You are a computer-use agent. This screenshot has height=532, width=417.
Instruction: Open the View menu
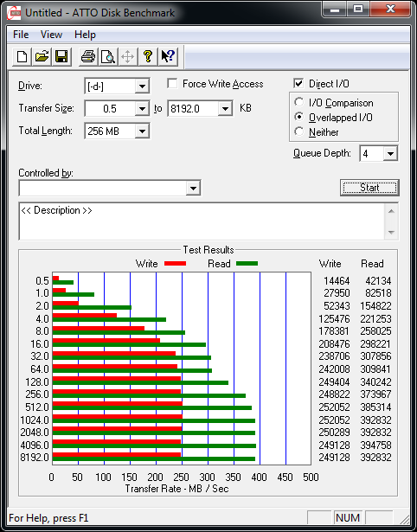coord(51,35)
